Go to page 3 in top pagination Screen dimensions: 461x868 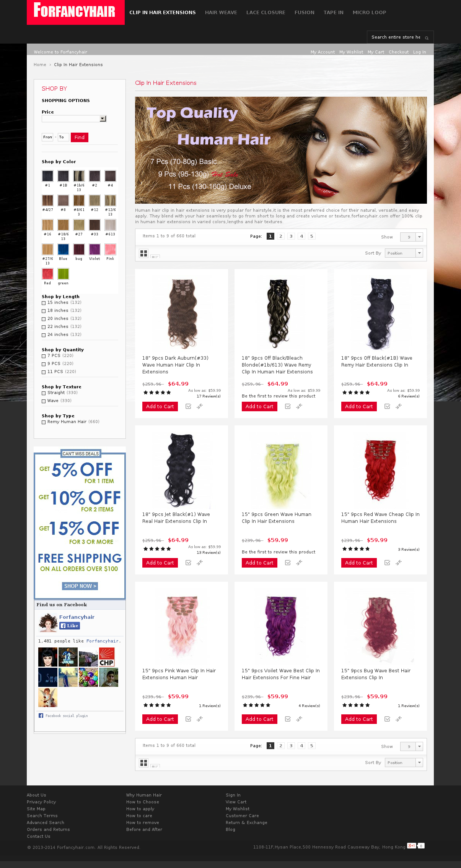[291, 236]
